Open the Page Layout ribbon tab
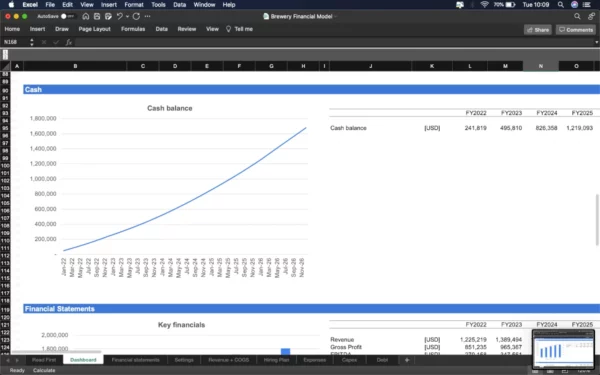 pos(95,29)
